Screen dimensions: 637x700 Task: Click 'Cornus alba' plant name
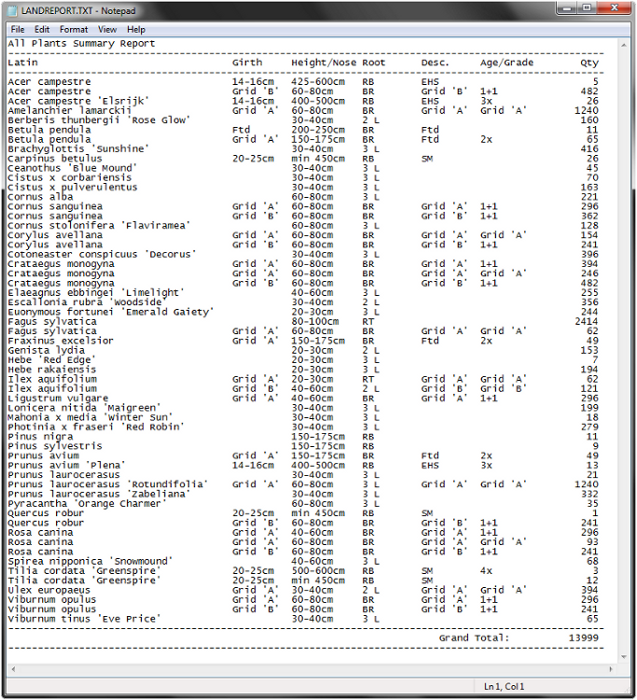pyautogui.click(x=40, y=197)
